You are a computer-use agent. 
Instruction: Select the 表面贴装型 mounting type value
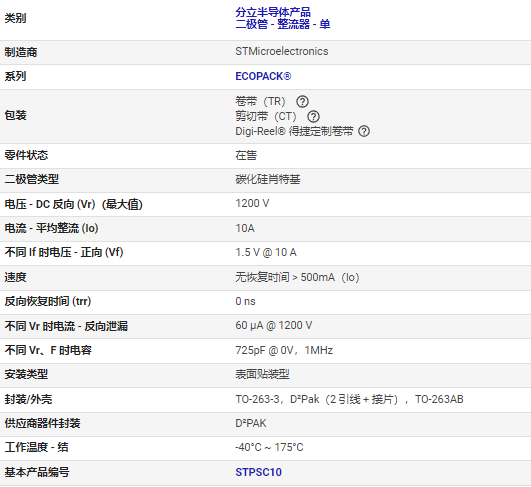[x=262, y=374]
